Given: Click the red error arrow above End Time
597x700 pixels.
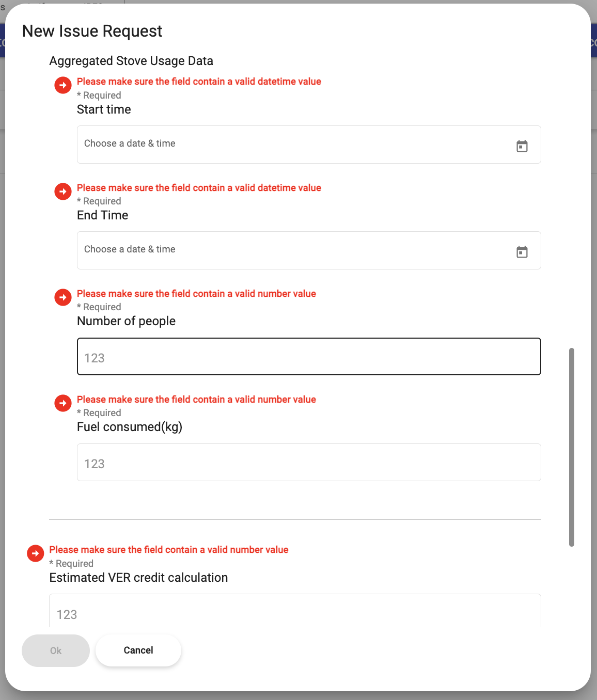Looking at the screenshot, I should tap(63, 192).
